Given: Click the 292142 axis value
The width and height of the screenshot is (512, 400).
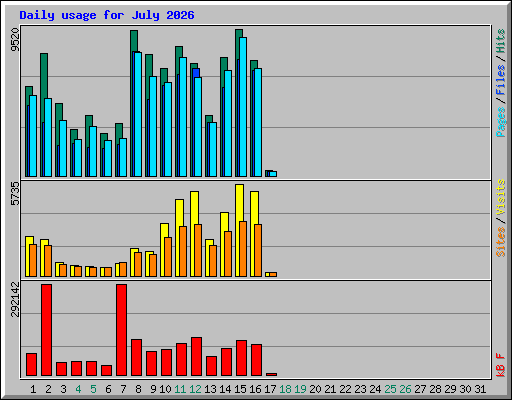Looking at the screenshot, I should 15,299.
